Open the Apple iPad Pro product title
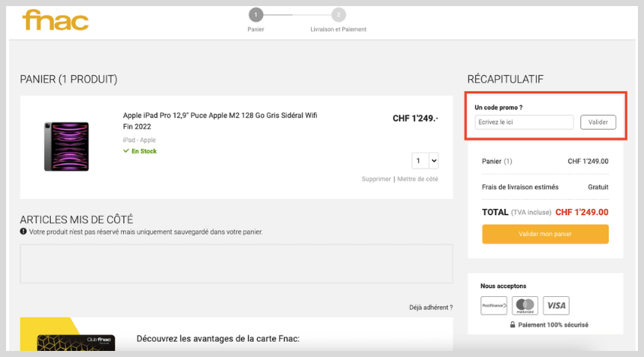Viewport: 644px width, 357px height. point(220,121)
